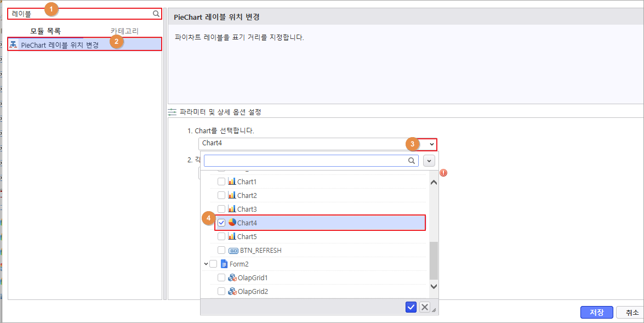Click the X cancel icon in dropdown footer
This screenshot has height=323, width=644.
tap(425, 307)
